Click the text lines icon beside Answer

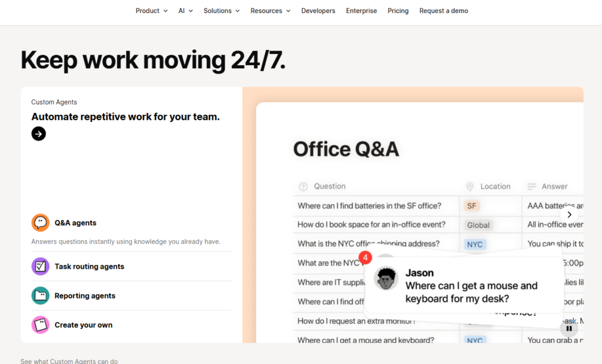[531, 186]
